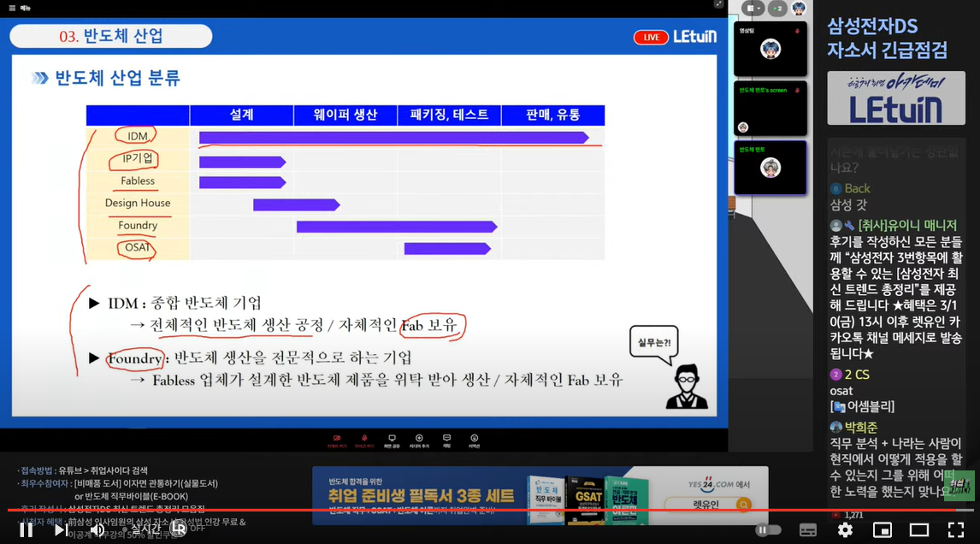Image resolution: width=980 pixels, height=544 pixels.
Task: Click the 실무는?! speech bubble on the slide
Action: click(x=653, y=343)
